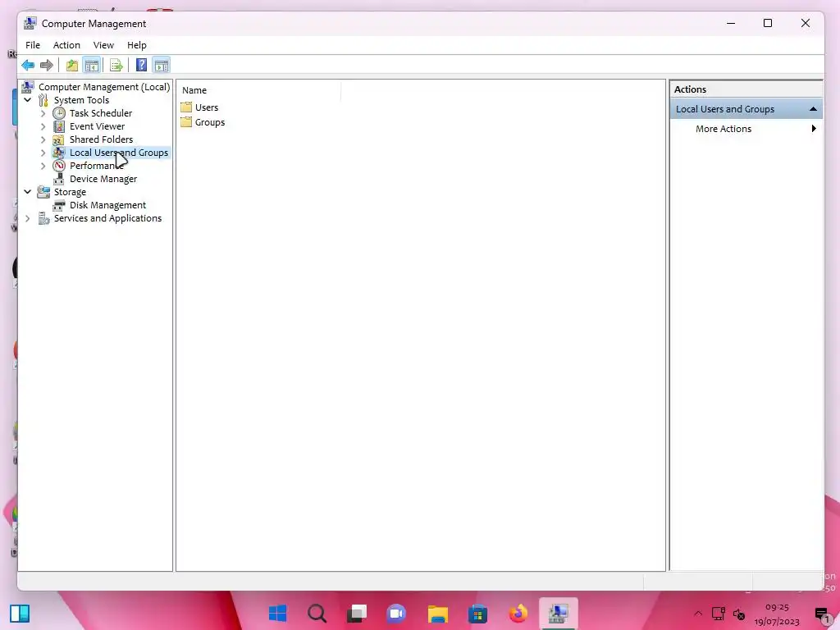The height and width of the screenshot is (630, 840).
Task: Launch Chat app from taskbar
Action: [397, 614]
